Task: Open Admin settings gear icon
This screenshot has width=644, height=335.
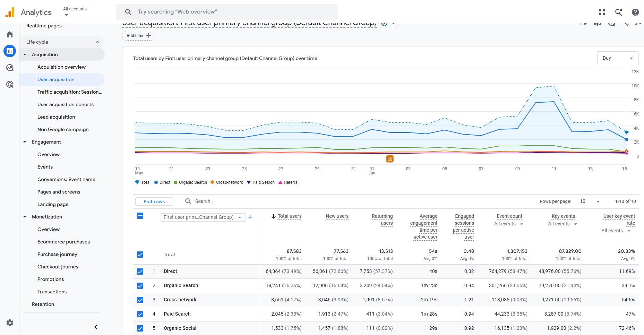Action: 10,323
